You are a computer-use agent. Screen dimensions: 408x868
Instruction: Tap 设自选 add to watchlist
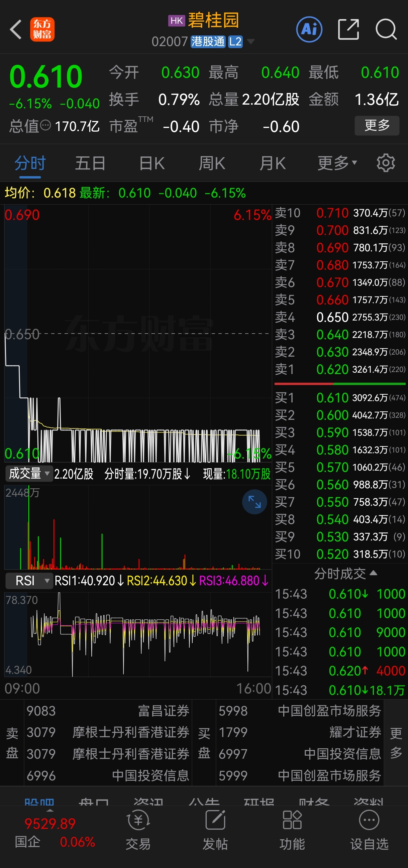pos(369,830)
